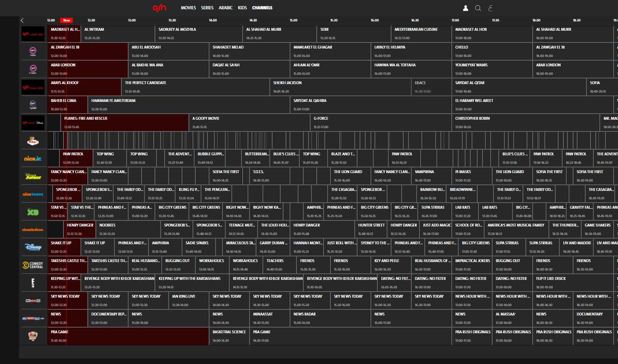Open Noobees 12:36-13:24 programme
Screen dimensions: 618x364
click(128, 230)
